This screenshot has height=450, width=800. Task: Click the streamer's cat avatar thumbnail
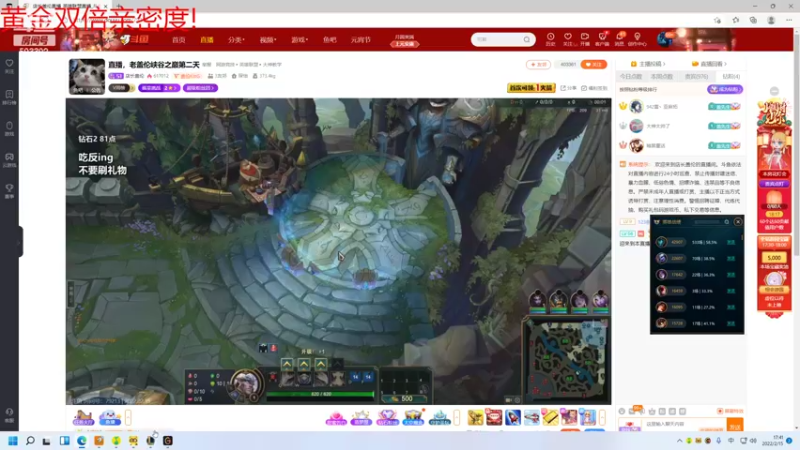(x=87, y=77)
